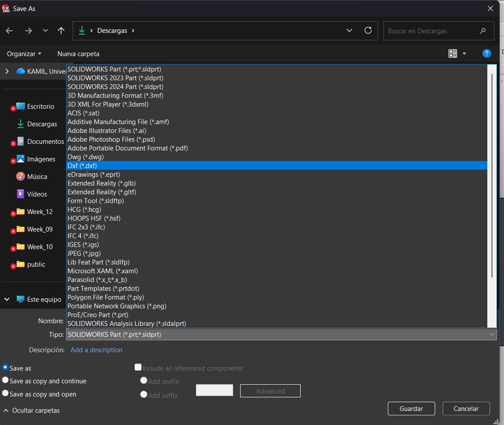
Task: Click the prefix/suffix text field
Action: pos(214,390)
